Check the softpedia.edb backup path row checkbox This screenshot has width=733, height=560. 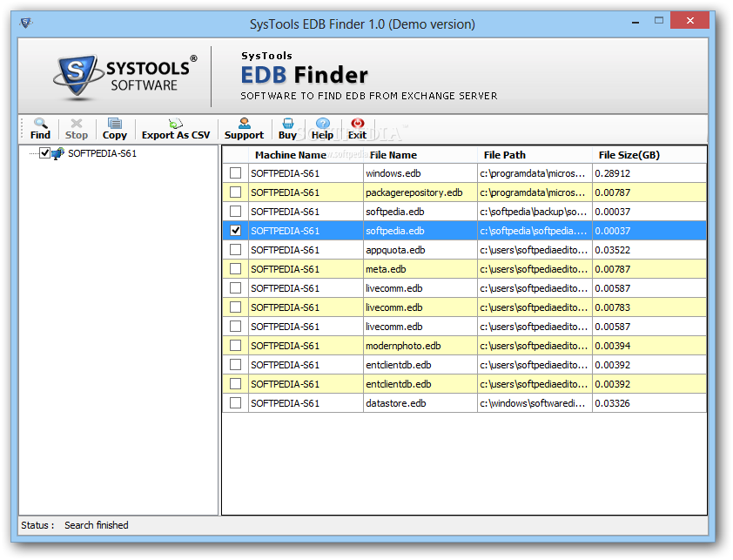click(236, 212)
